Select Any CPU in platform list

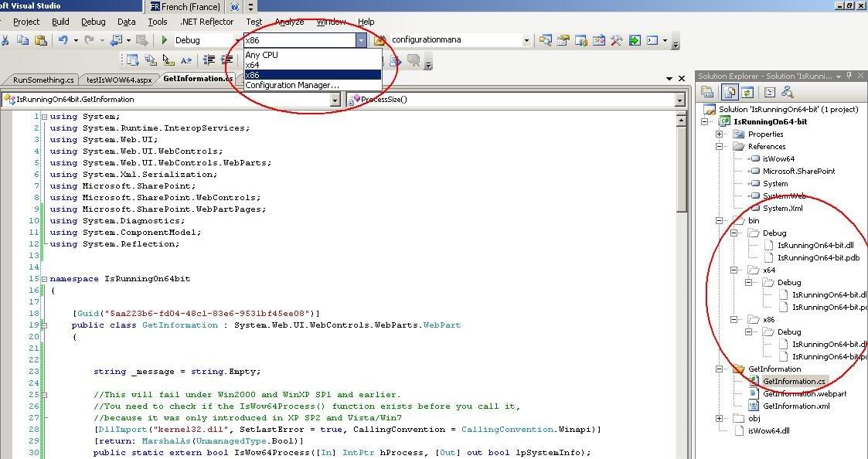click(x=313, y=55)
